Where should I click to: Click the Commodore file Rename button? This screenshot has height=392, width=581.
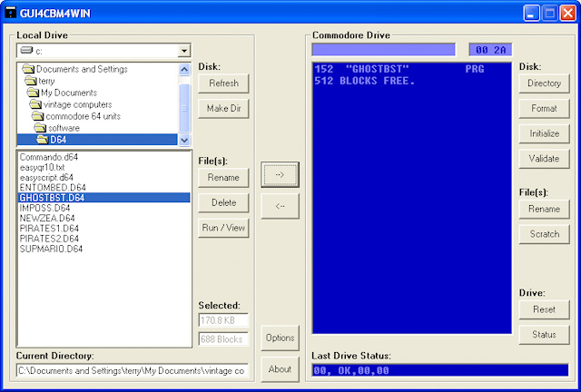(544, 209)
